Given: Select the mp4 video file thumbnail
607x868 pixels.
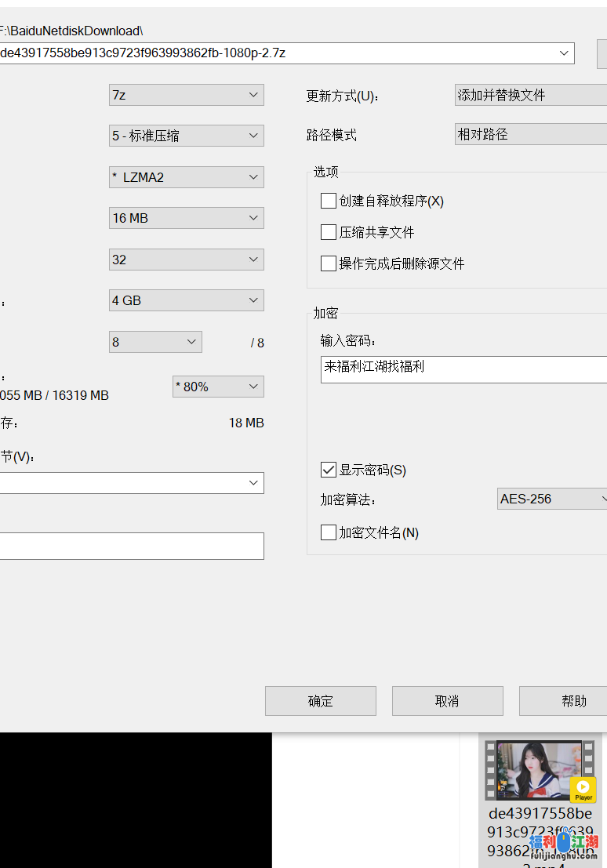Looking at the screenshot, I should pyautogui.click(x=540, y=772).
